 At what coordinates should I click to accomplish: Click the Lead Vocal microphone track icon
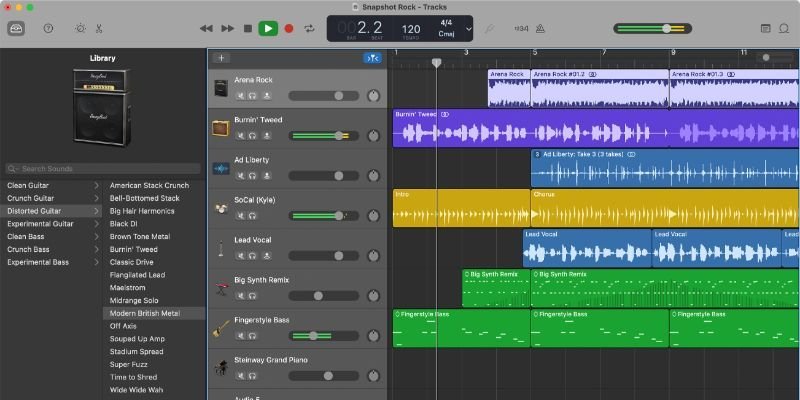(221, 248)
